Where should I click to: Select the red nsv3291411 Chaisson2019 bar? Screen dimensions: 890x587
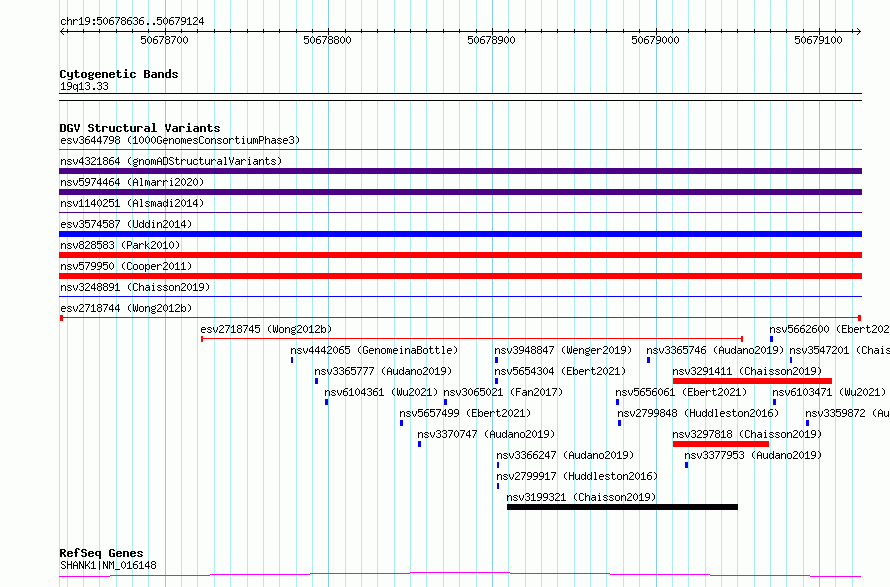(x=752, y=381)
